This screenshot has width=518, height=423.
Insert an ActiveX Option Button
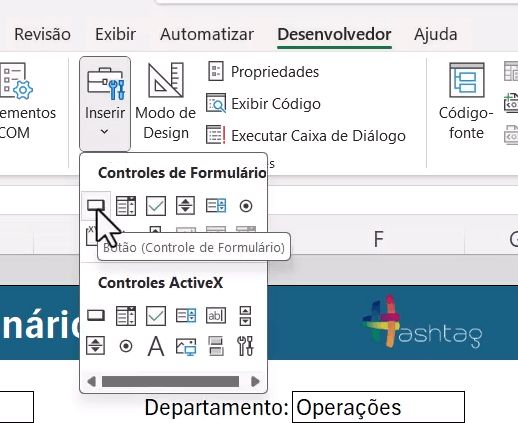(126, 346)
